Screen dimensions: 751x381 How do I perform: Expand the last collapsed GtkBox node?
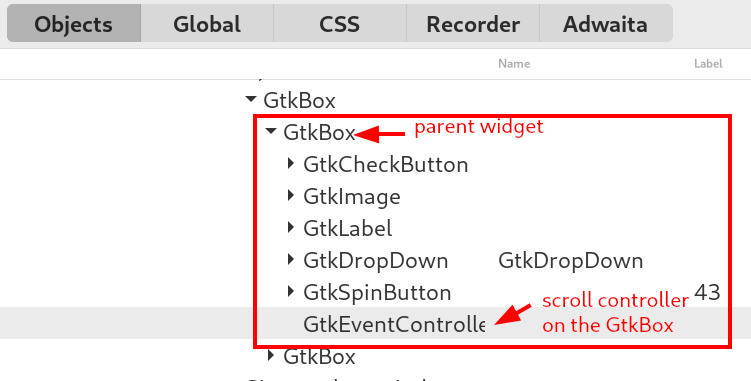click(271, 356)
